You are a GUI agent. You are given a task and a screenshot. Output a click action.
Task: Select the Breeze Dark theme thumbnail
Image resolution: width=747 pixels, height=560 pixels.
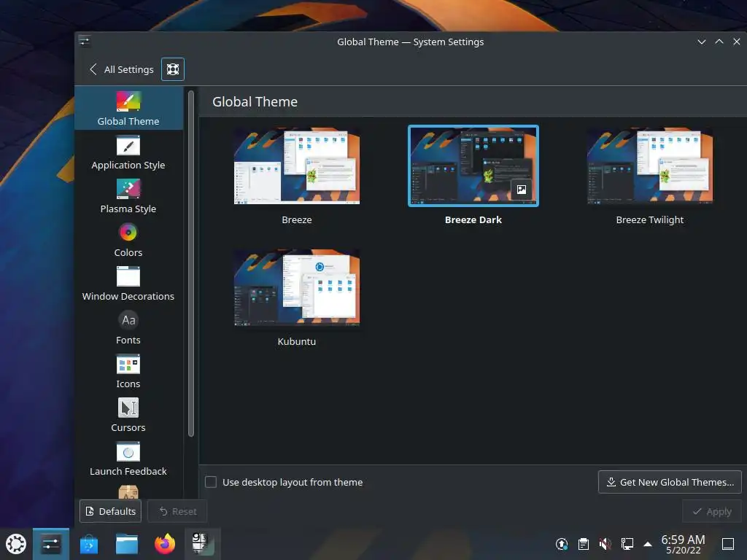click(473, 166)
